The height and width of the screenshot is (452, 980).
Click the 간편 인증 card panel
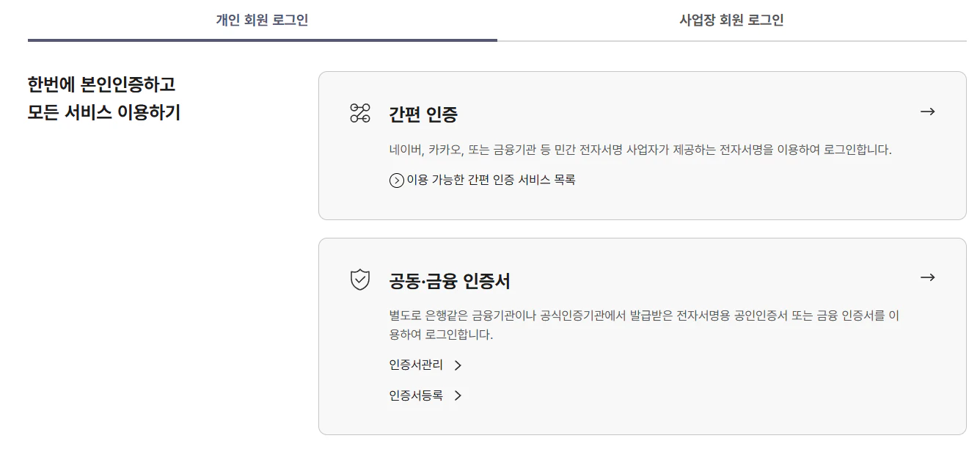642,143
